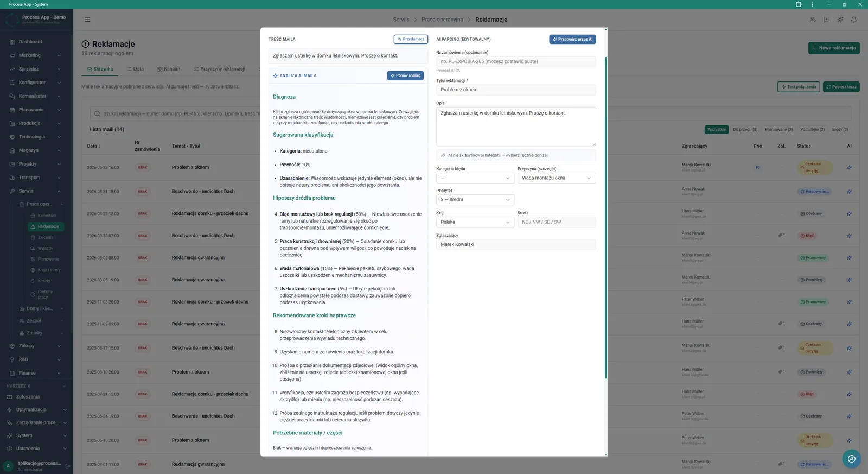The image size is (868, 474).
Task: Click Przetwórz przez AI button
Action: [x=572, y=39]
